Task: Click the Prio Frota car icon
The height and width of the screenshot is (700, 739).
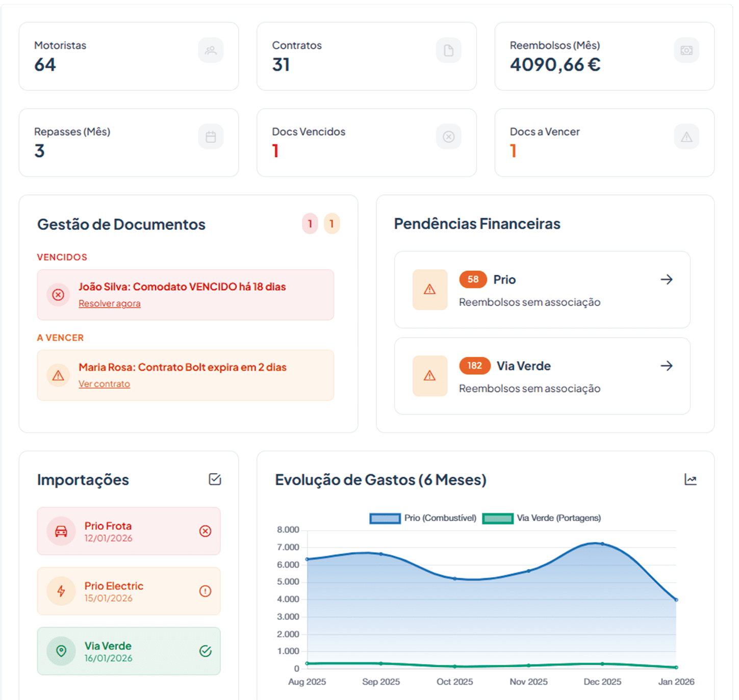Action: click(61, 531)
